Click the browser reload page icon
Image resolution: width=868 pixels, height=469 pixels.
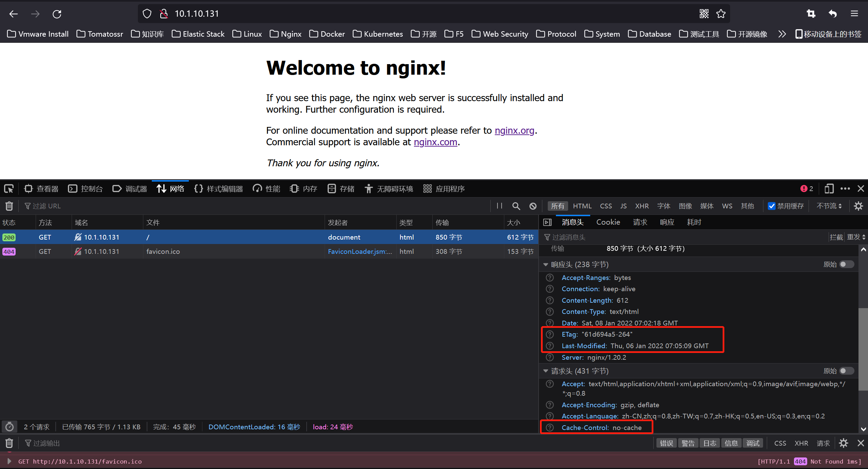click(x=57, y=14)
